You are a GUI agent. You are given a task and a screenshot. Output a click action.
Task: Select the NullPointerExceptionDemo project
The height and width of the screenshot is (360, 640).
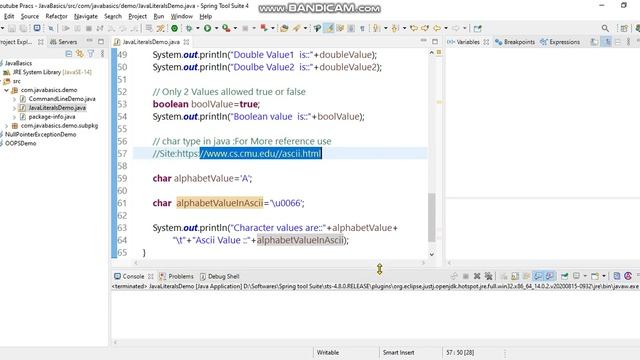(x=40, y=134)
